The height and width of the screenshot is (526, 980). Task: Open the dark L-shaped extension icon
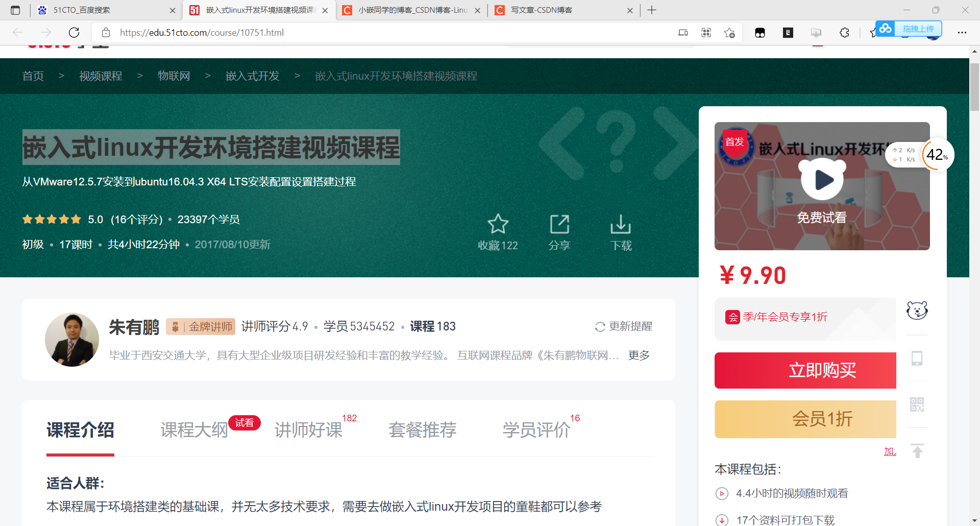pos(788,33)
